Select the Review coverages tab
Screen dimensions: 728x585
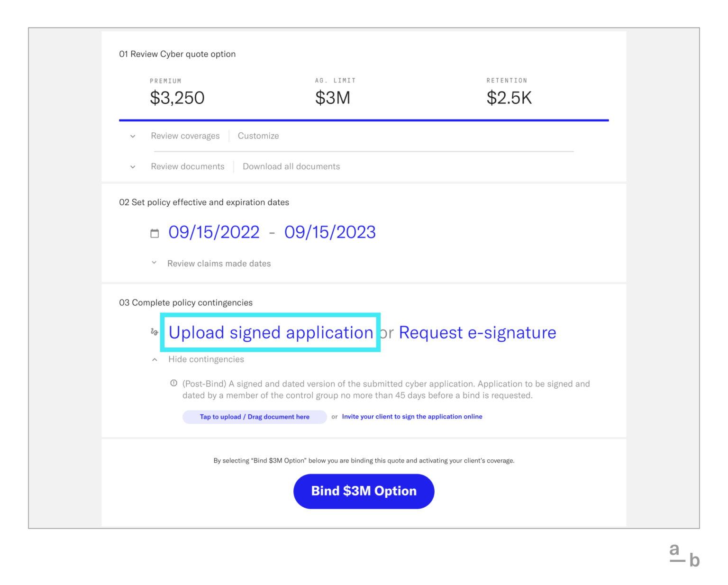pyautogui.click(x=185, y=136)
